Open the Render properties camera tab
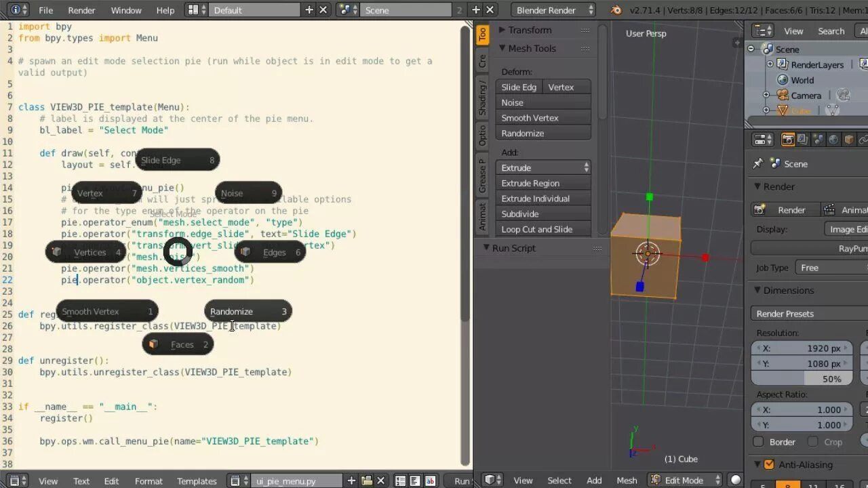The width and height of the screenshot is (868, 488). click(x=788, y=140)
